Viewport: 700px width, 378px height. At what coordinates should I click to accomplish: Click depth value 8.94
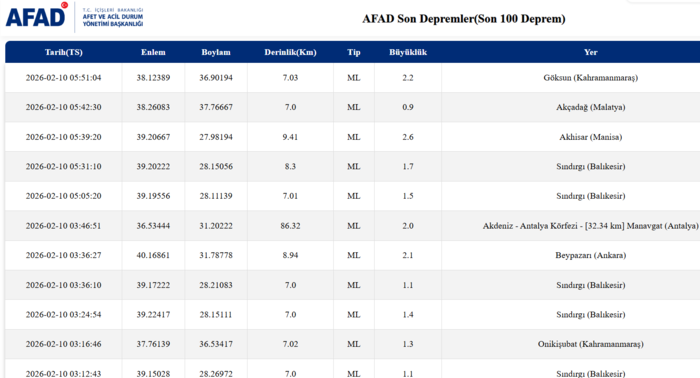click(x=290, y=255)
